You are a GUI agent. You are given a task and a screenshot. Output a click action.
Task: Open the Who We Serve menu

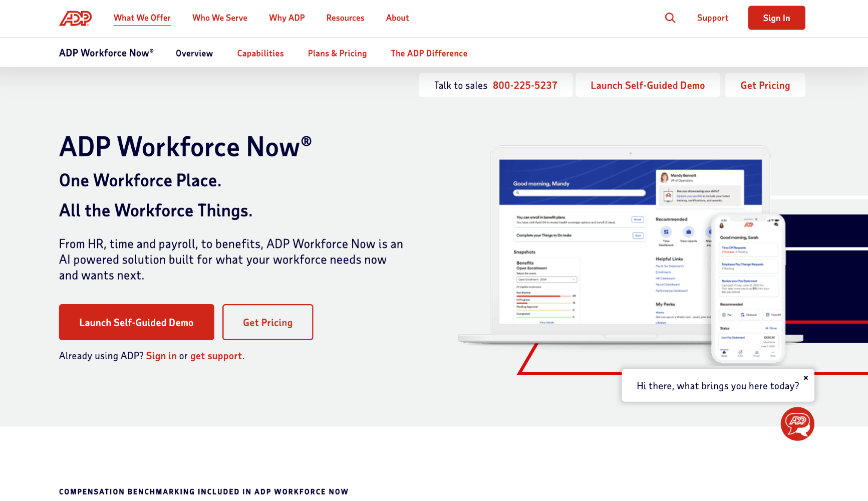(x=220, y=18)
